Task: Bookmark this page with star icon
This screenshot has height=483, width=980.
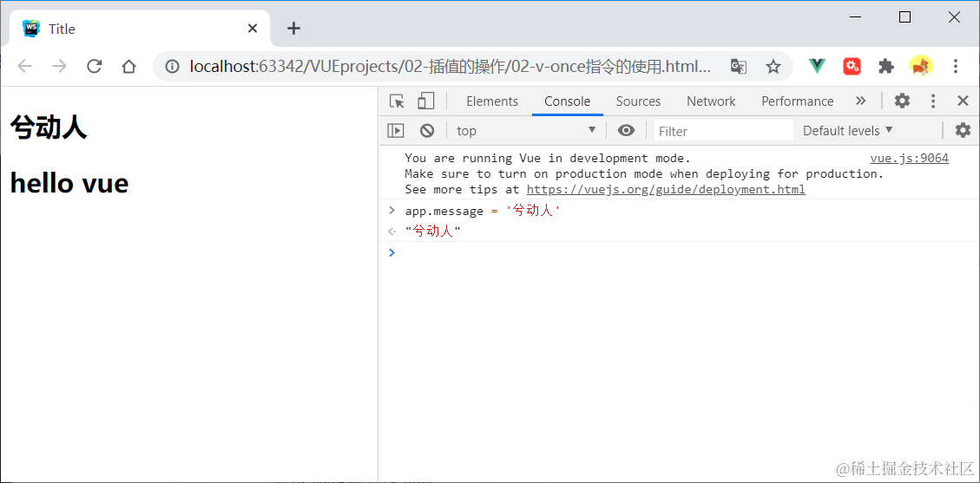Action: [773, 66]
